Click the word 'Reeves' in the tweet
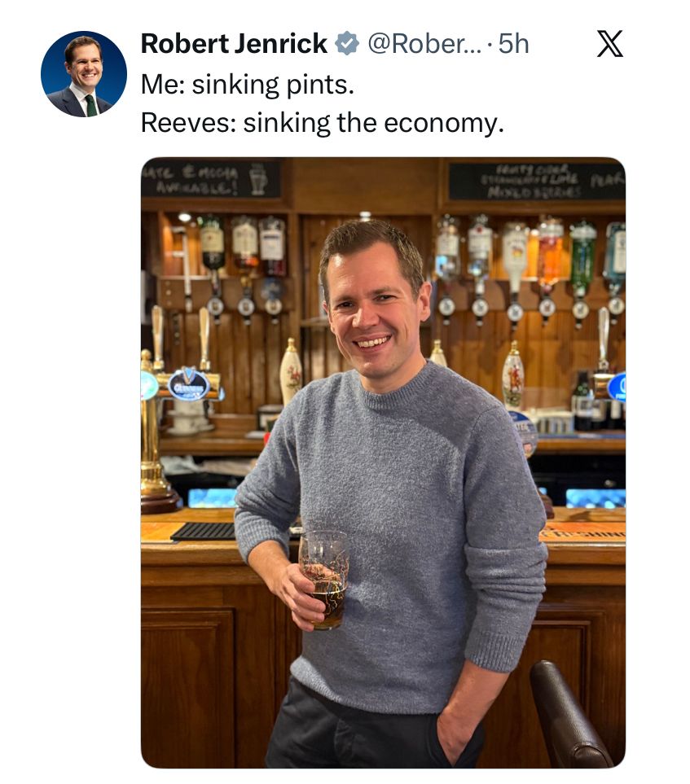The image size is (690, 784). 188,123
